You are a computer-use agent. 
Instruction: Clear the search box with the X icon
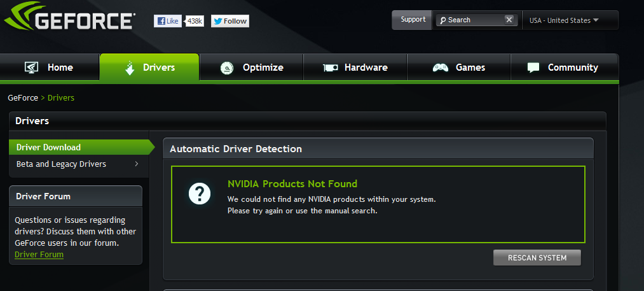509,20
